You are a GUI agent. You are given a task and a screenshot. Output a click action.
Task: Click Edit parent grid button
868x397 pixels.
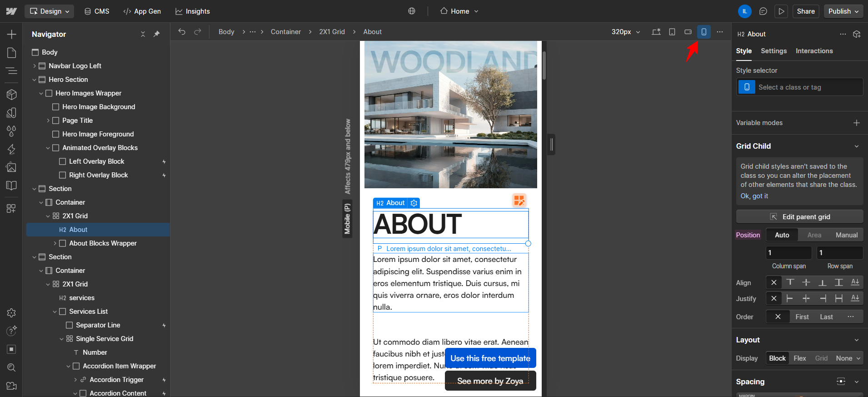[799, 217]
